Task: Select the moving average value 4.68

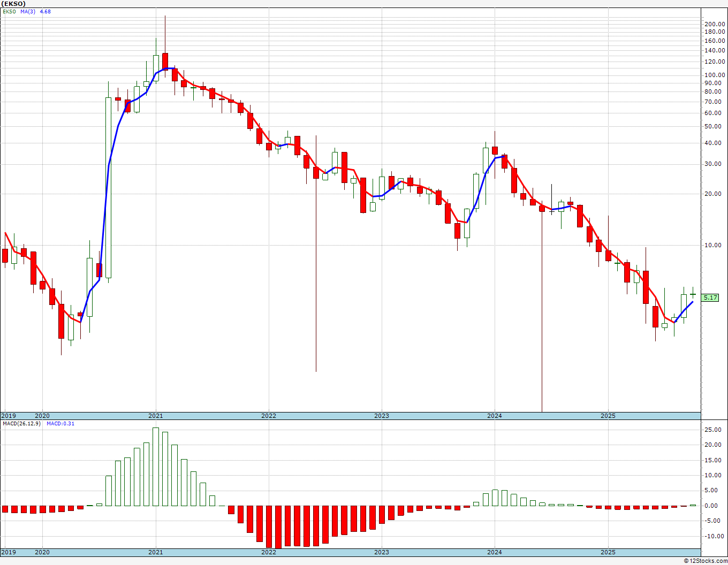Action: coord(45,11)
